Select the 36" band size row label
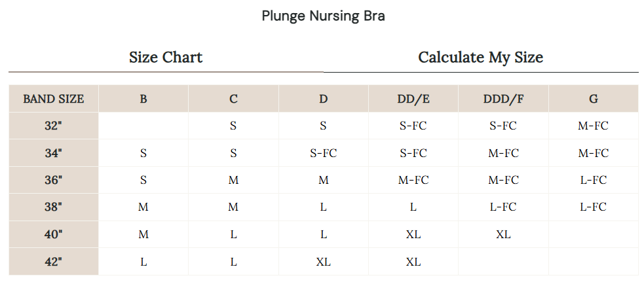644x301 pixels. click(x=54, y=180)
